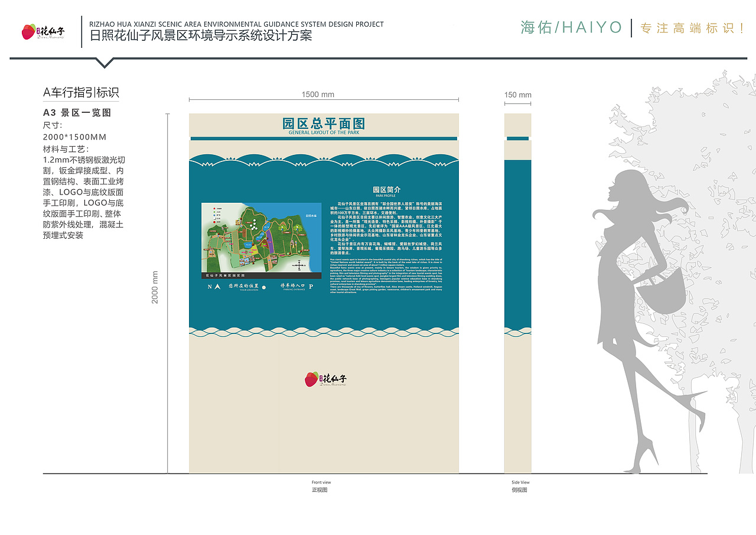Toggle the white legend marker entry
Viewport: 756px width, 535px height.
pyautogui.click(x=214, y=219)
